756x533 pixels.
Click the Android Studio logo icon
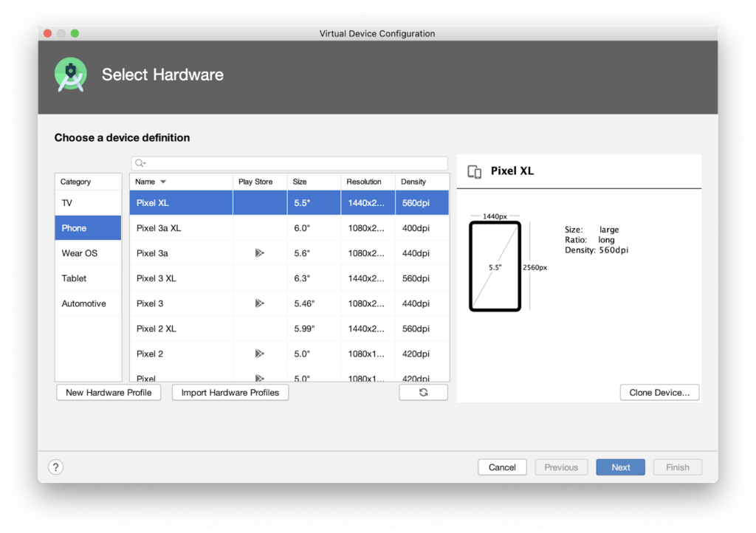pyautogui.click(x=71, y=75)
